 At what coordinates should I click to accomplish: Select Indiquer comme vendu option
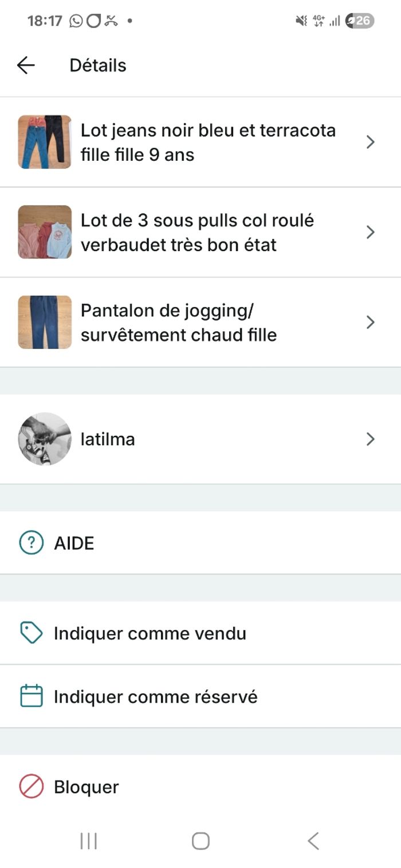pyautogui.click(x=150, y=633)
